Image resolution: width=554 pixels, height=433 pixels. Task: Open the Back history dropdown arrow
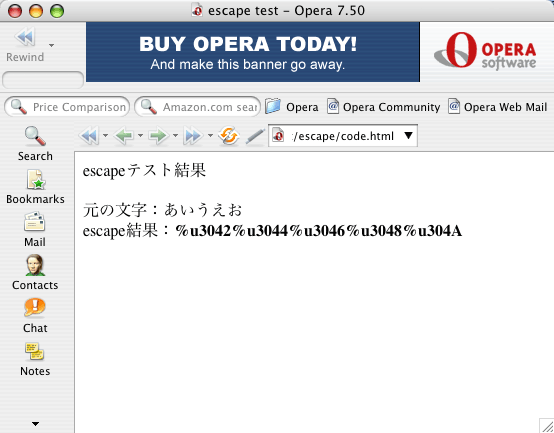(140, 135)
